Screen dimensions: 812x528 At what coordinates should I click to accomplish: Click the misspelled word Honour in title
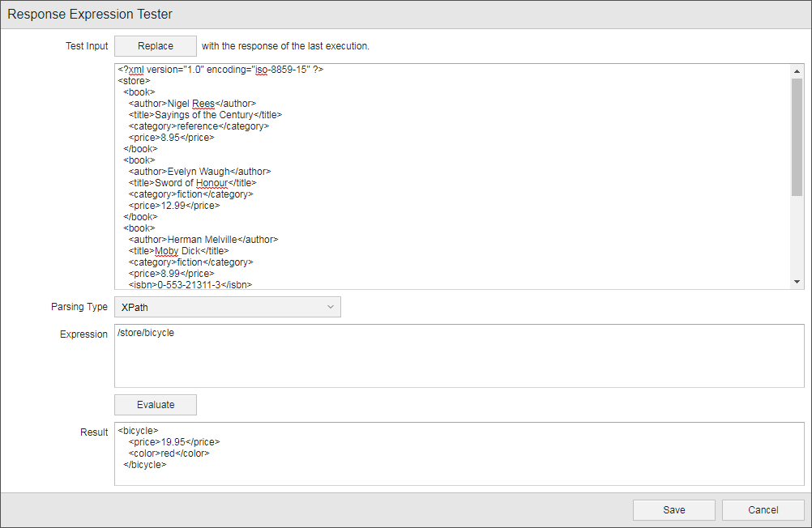pyautogui.click(x=212, y=183)
